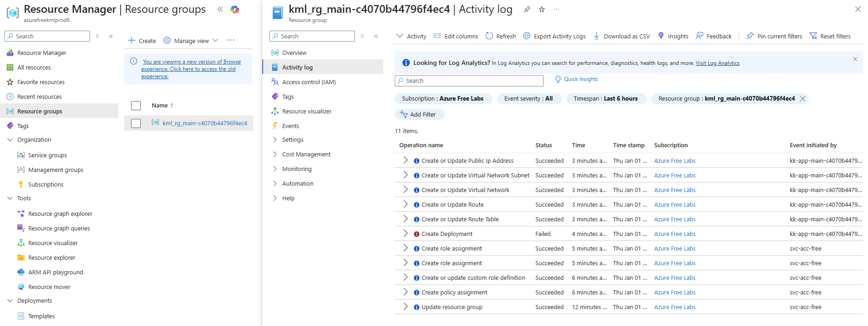Open the Manage view dropdown
868x326 pixels.
(191, 41)
